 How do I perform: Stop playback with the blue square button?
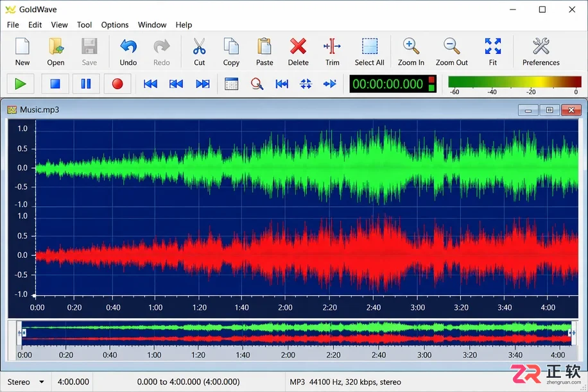[x=55, y=83]
